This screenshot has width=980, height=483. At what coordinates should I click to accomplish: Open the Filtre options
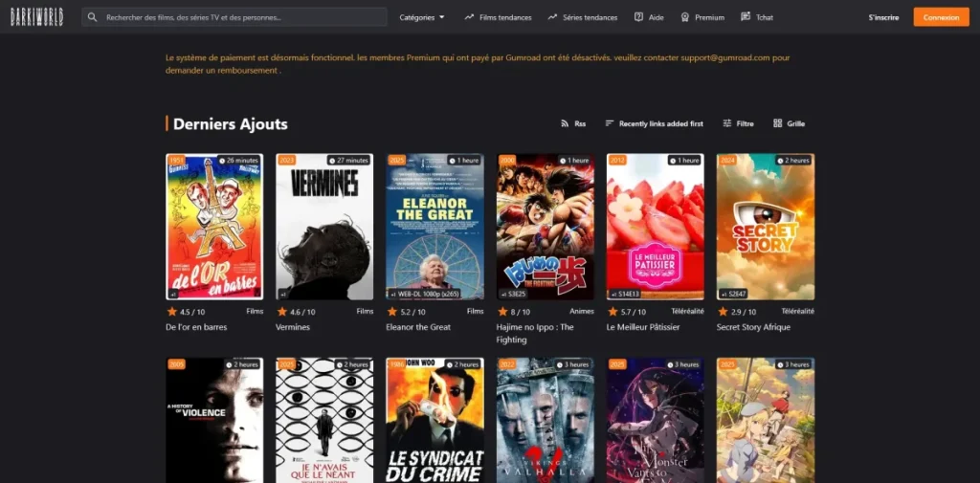tap(738, 123)
